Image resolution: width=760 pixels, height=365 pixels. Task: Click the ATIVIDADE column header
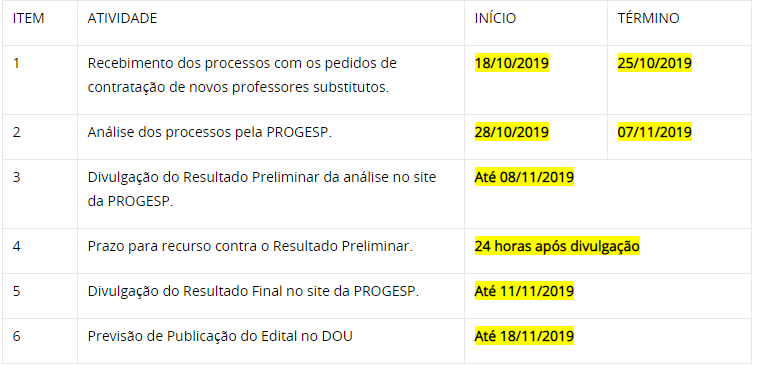coord(122,18)
